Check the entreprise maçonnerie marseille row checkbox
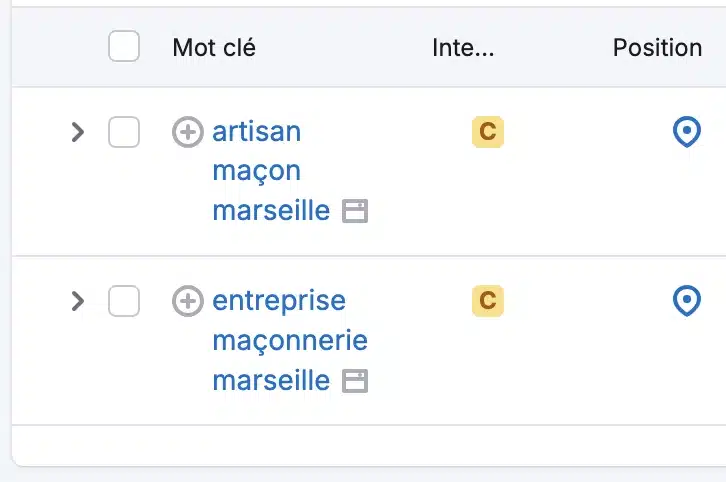 [x=124, y=301]
